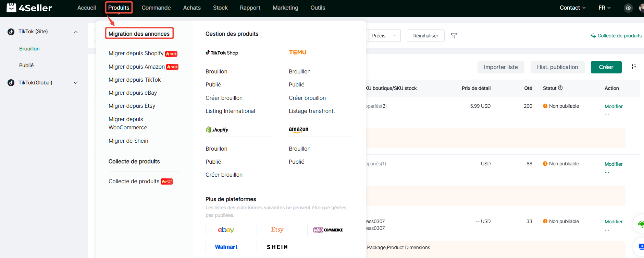Click the 4Seller logo

(29, 8)
